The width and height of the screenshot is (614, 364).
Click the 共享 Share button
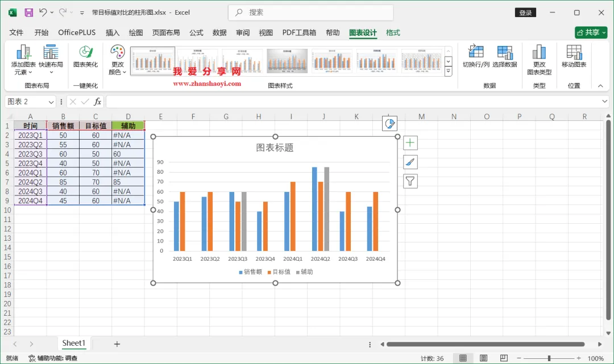pos(591,32)
